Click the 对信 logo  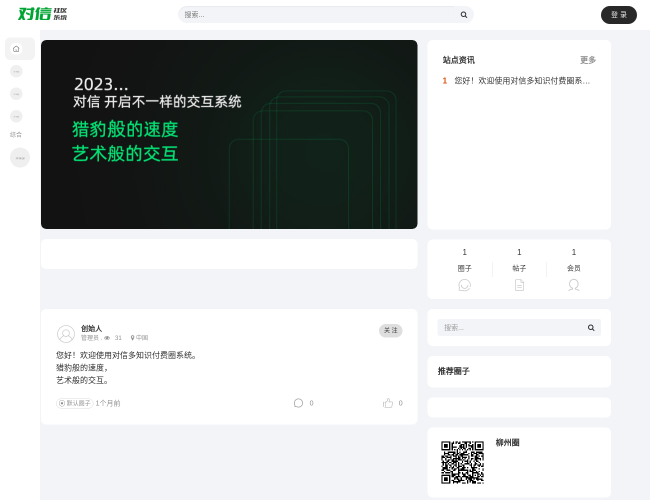42,14
